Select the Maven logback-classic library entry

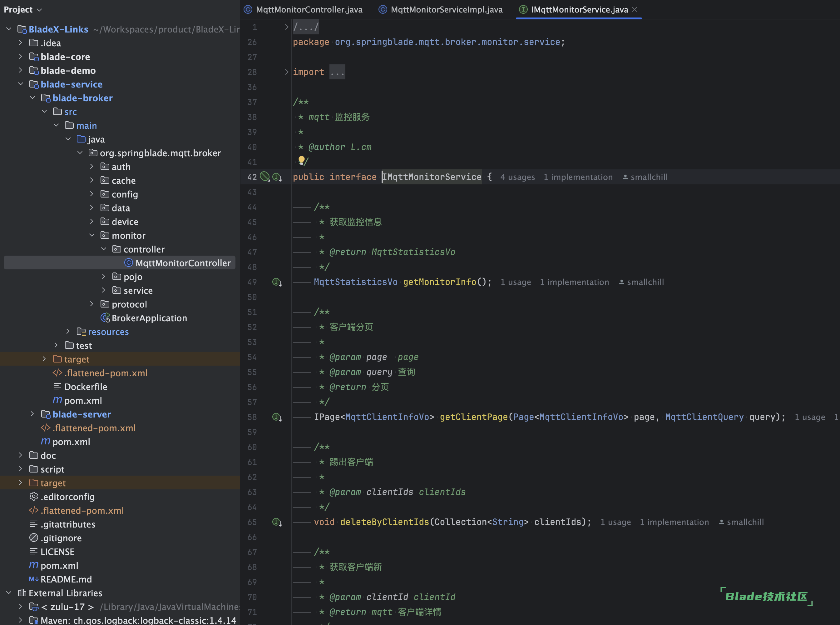[x=138, y=620]
